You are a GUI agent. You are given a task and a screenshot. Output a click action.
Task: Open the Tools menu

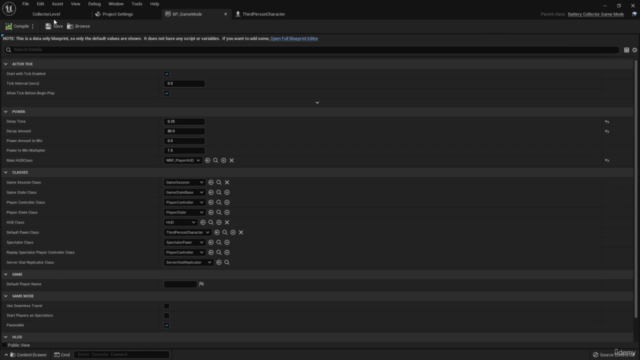point(137,4)
